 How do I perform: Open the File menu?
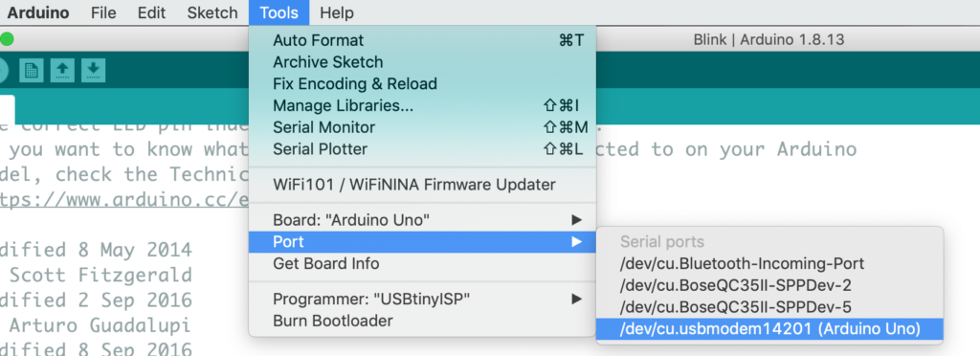[103, 12]
